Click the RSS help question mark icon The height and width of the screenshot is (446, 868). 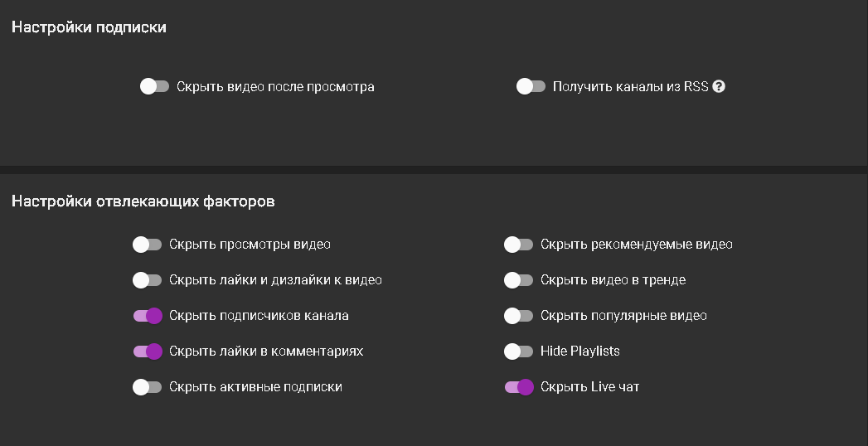tap(719, 86)
